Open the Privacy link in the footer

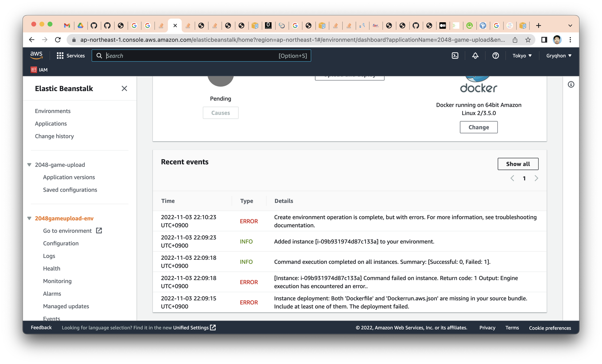pos(487,328)
